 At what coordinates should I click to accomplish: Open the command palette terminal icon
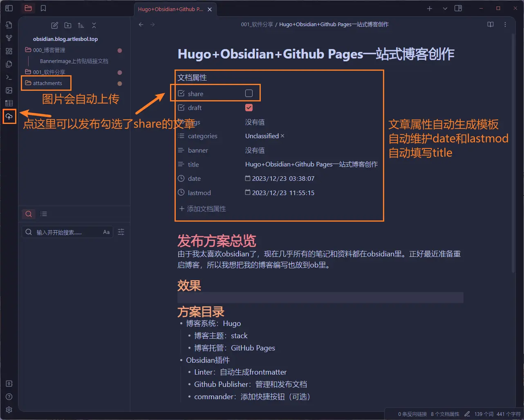(x=9, y=77)
